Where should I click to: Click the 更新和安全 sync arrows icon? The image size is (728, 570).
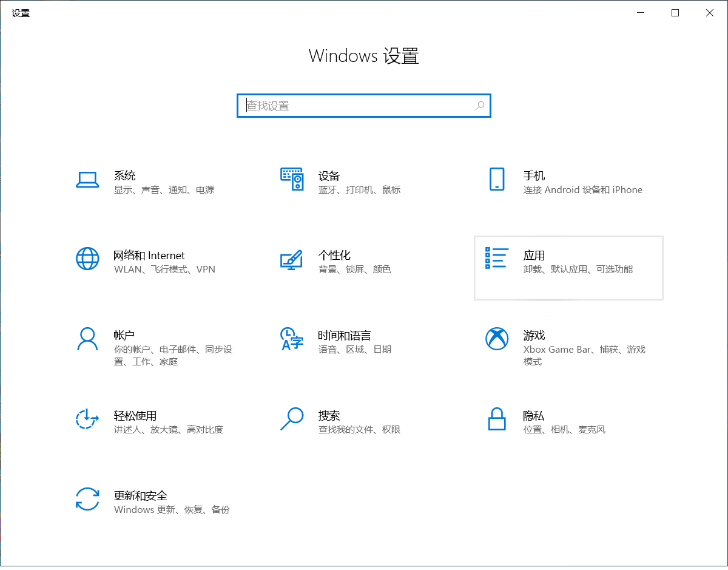click(x=87, y=499)
